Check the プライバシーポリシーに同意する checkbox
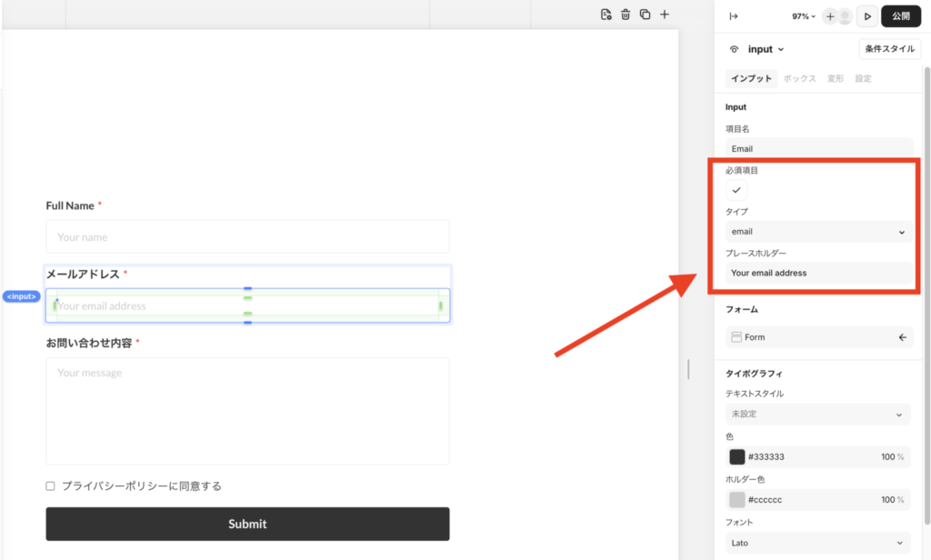Viewport: 931px width, 560px height. click(x=51, y=486)
